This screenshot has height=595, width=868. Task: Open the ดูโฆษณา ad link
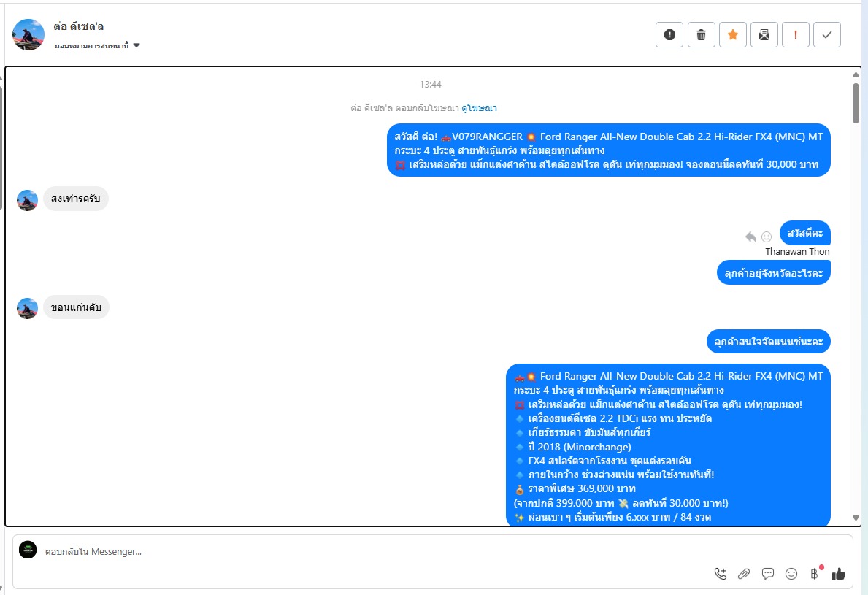tap(480, 108)
